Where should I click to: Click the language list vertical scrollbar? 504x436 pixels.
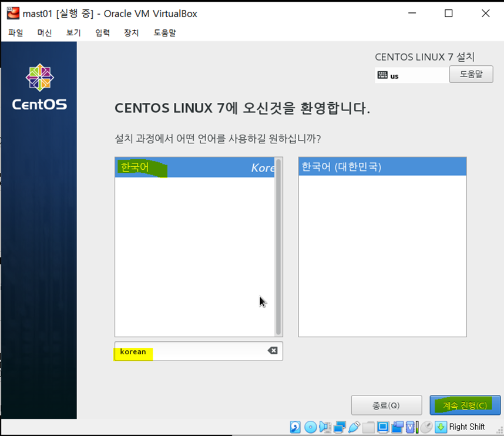pos(278,247)
